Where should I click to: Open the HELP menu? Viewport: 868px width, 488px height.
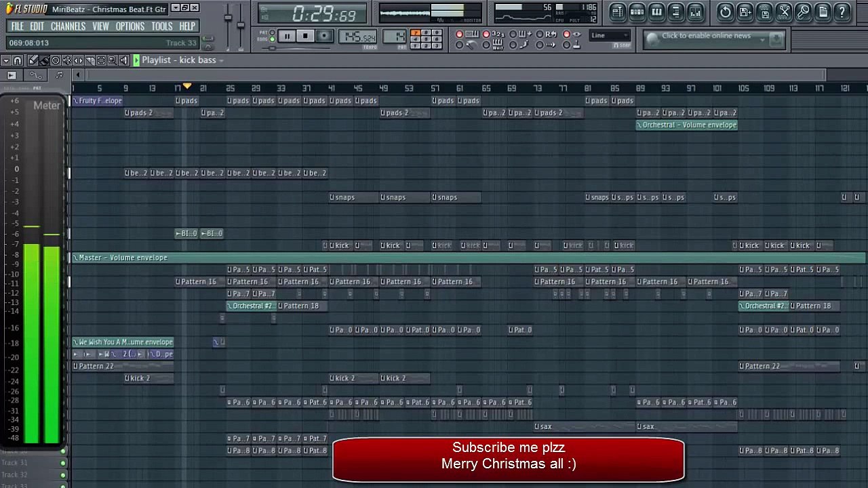point(187,26)
